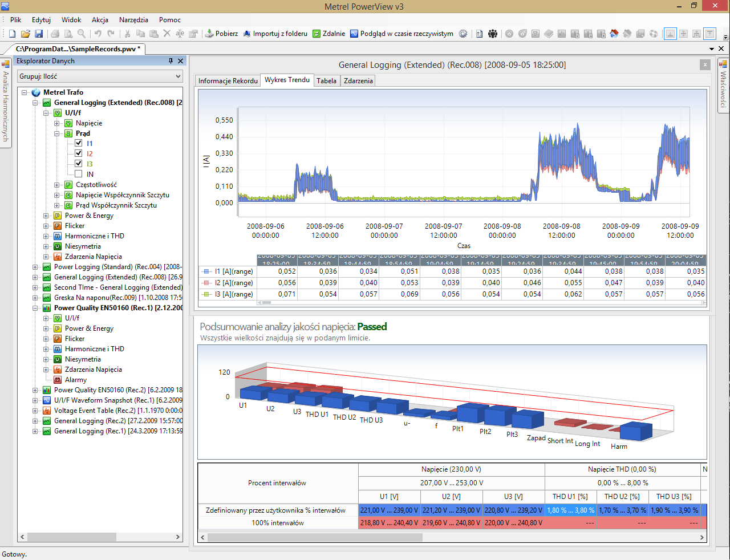
Task: Click the settings gear icon in toolbar
Action: [463, 34]
